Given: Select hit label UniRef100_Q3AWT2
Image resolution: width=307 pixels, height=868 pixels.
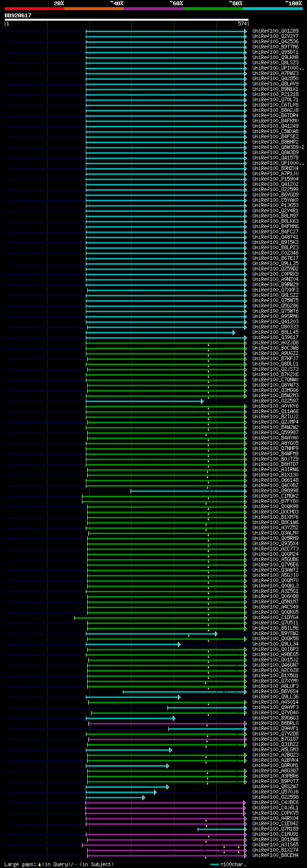Looking at the screenshot, I should click(x=275, y=570).
